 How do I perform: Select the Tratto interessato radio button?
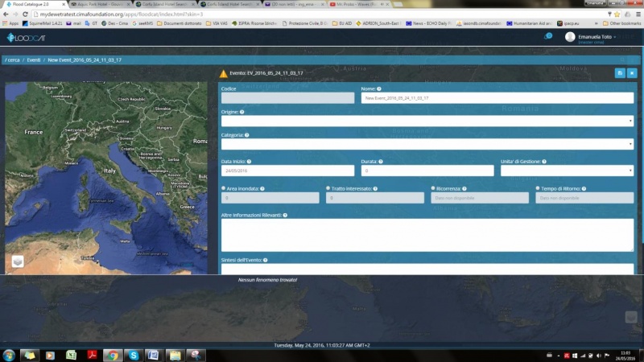tap(328, 188)
